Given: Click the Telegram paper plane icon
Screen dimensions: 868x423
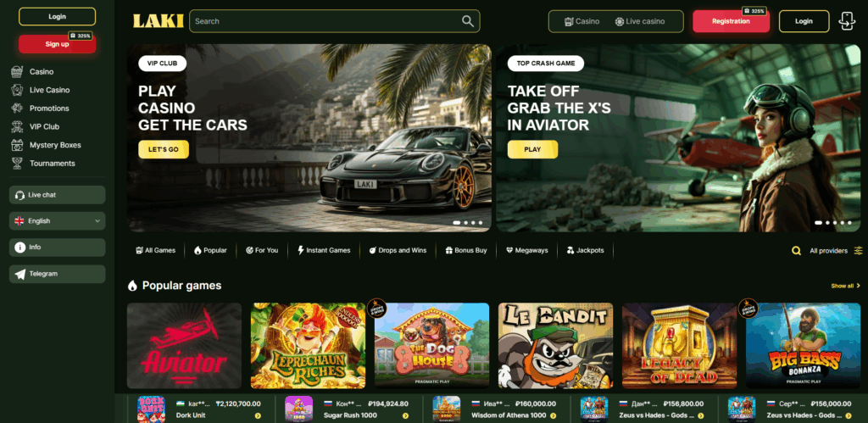Looking at the screenshot, I should tap(20, 274).
